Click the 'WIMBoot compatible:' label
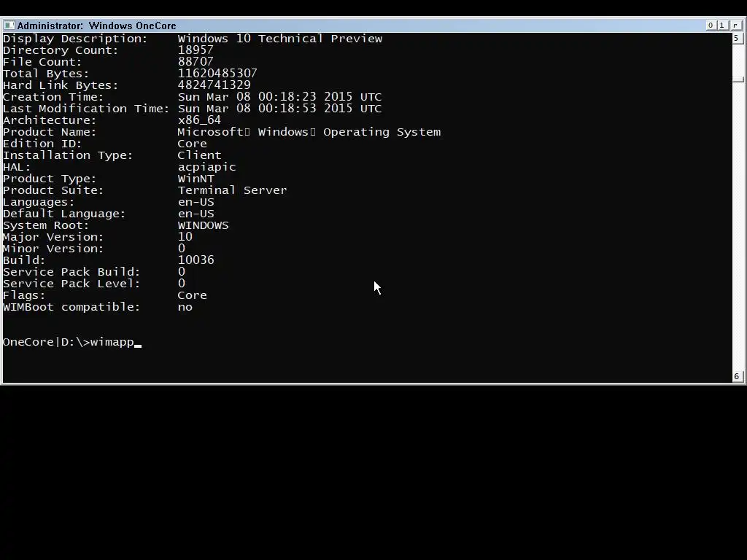 [71, 307]
